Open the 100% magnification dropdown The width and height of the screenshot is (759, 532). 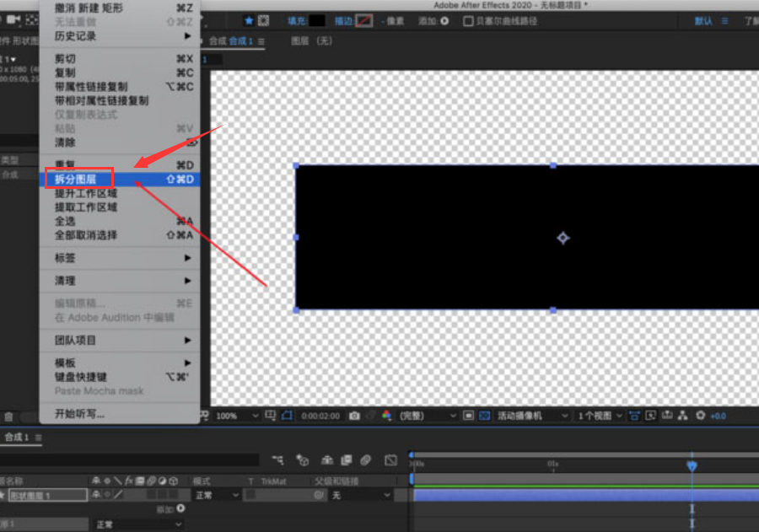coord(237,416)
